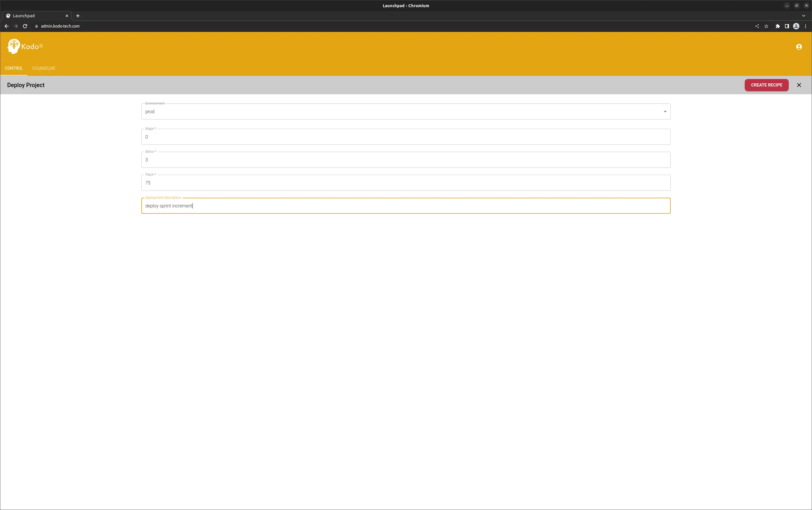
Task: Click the Major version input field
Action: point(406,137)
